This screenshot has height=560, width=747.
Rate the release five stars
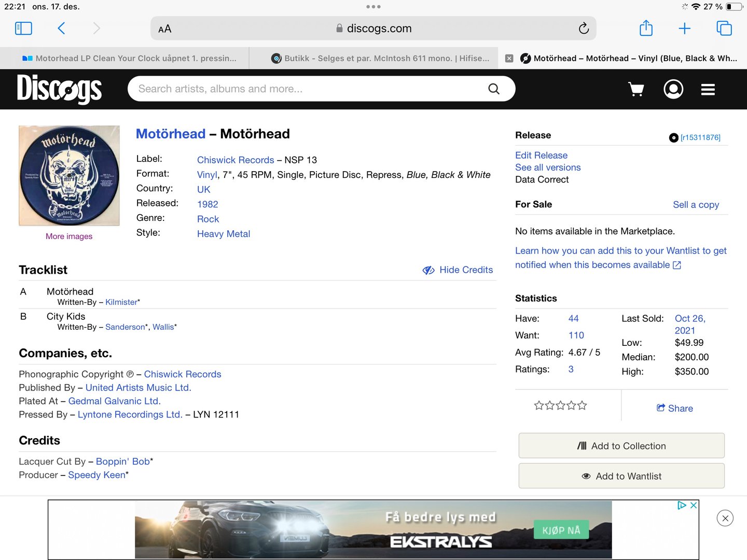pos(582,405)
